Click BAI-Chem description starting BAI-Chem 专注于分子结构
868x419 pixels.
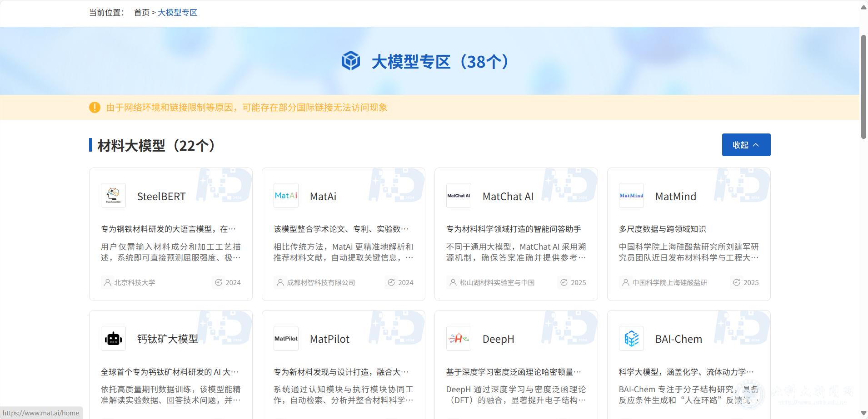[688, 395]
